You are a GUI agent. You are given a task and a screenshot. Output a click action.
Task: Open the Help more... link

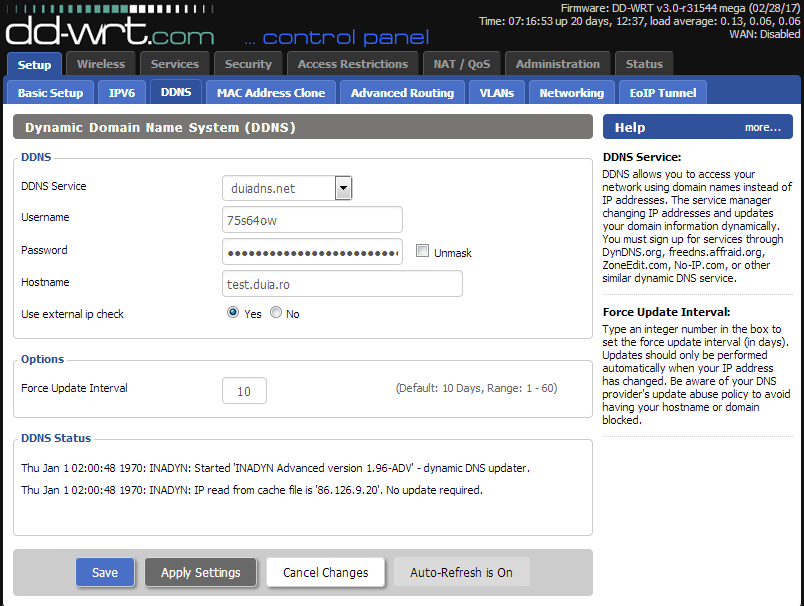point(762,128)
